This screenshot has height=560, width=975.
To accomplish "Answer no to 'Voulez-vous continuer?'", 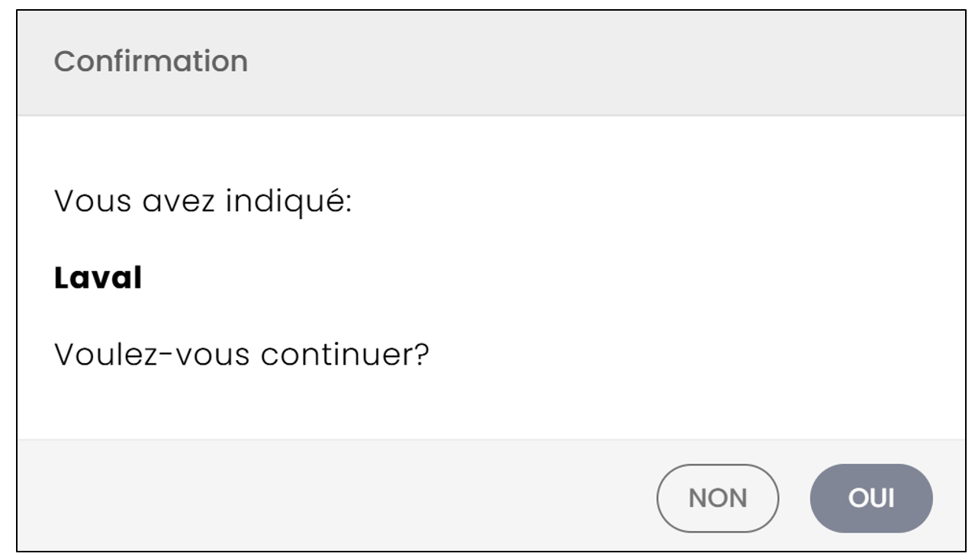I will pos(718,498).
